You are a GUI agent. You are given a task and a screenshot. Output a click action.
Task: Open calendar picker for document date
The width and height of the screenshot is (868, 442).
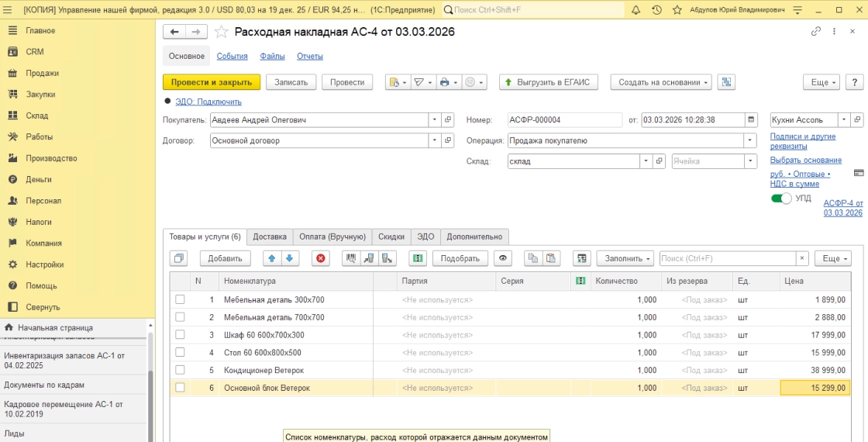[x=751, y=119]
